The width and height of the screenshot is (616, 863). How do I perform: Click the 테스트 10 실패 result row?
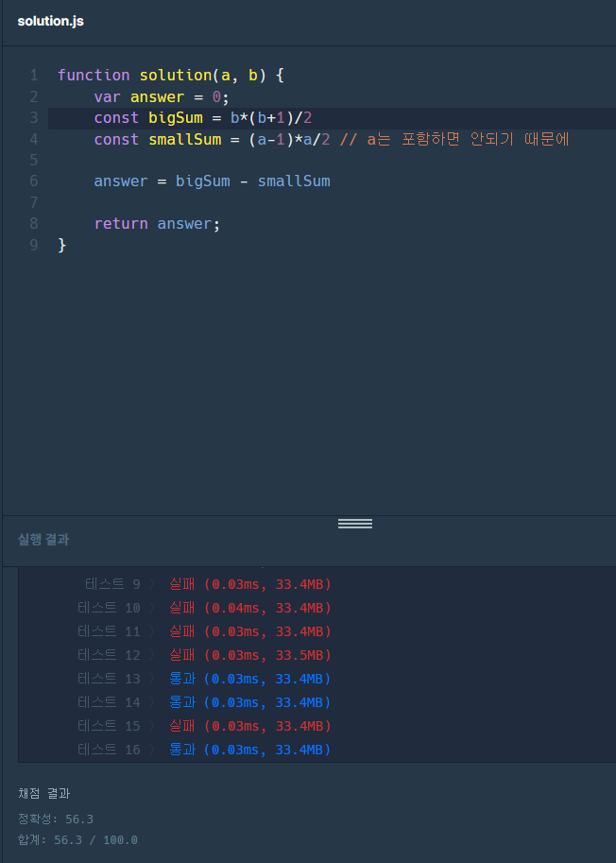coord(205,608)
